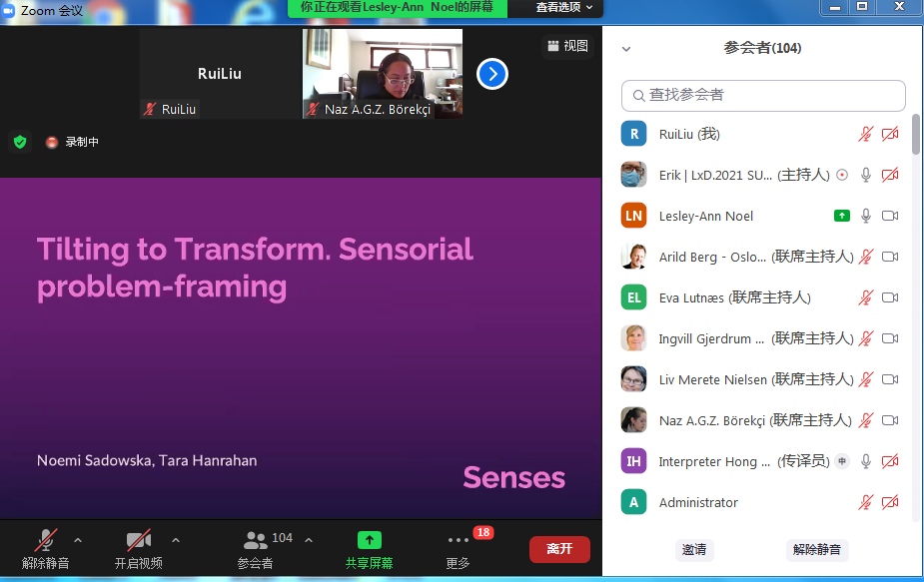Click the red 离开 leave button
The image size is (924, 582).
(x=559, y=549)
